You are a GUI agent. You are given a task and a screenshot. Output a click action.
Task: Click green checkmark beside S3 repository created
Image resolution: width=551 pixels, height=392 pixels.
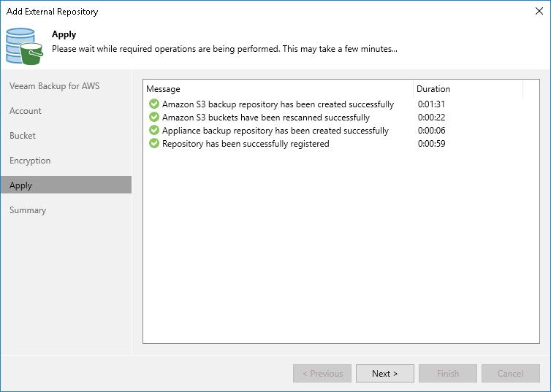(x=153, y=104)
